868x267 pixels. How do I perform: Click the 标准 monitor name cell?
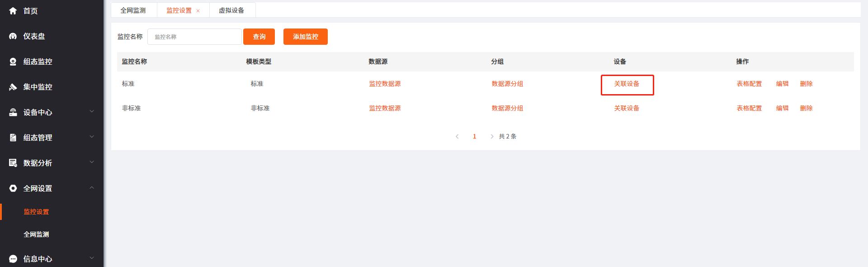[128, 84]
